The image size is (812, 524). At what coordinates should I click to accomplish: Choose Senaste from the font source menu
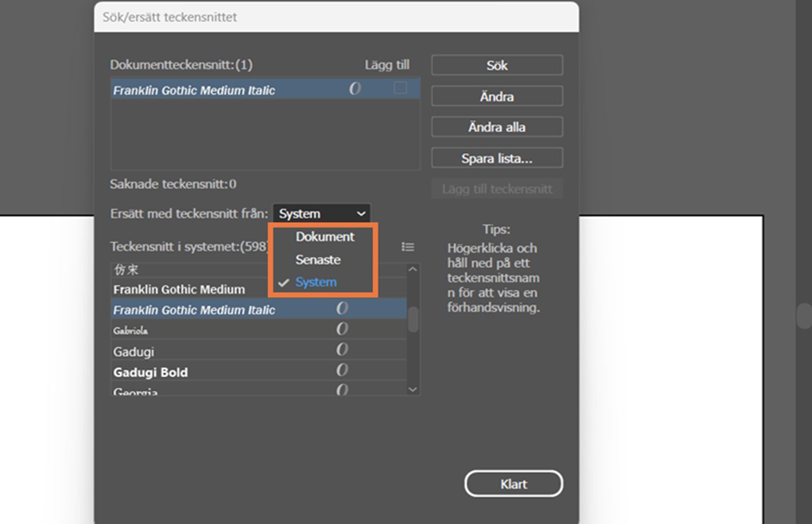click(x=318, y=260)
